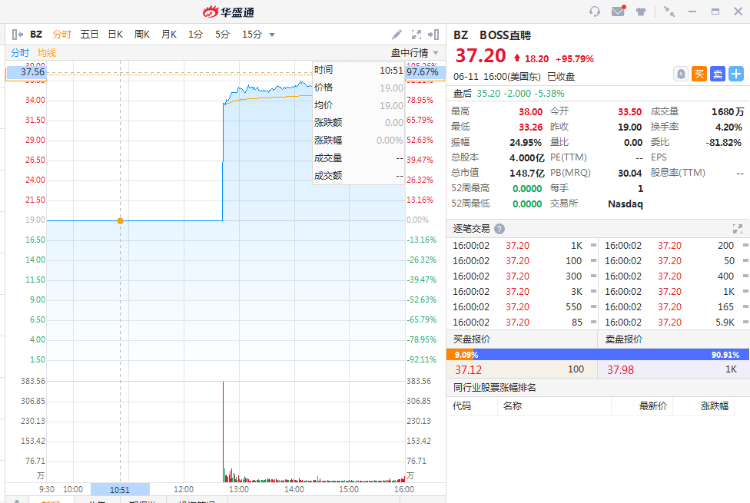Switch to 五日 chart tab
The height and width of the screenshot is (503, 750).
pyautogui.click(x=89, y=34)
